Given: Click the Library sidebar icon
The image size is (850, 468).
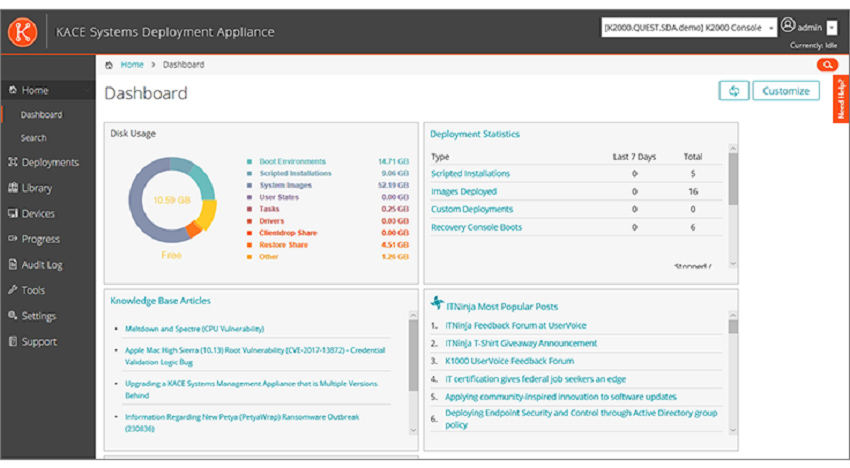Looking at the screenshot, I should [x=13, y=188].
